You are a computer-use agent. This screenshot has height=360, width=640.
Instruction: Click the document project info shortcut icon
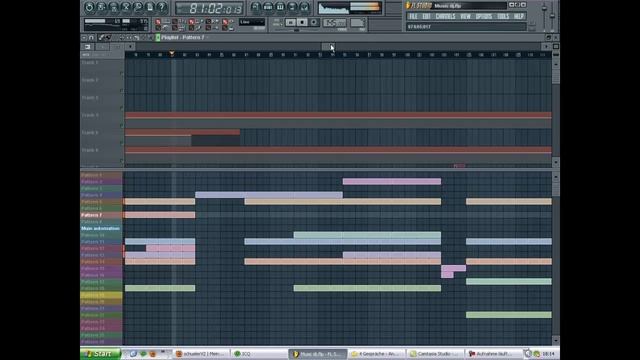tap(150, 7)
